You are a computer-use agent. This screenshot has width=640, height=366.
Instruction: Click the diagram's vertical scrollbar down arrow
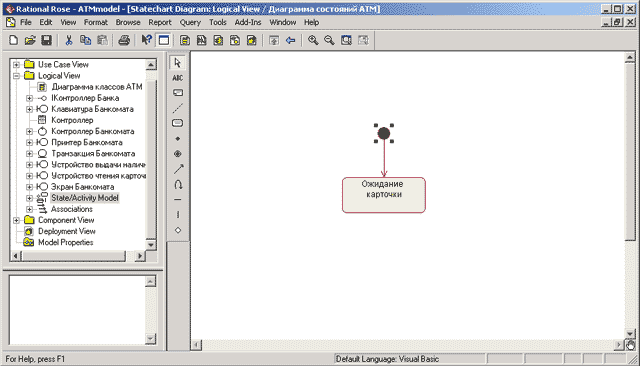(x=630, y=334)
